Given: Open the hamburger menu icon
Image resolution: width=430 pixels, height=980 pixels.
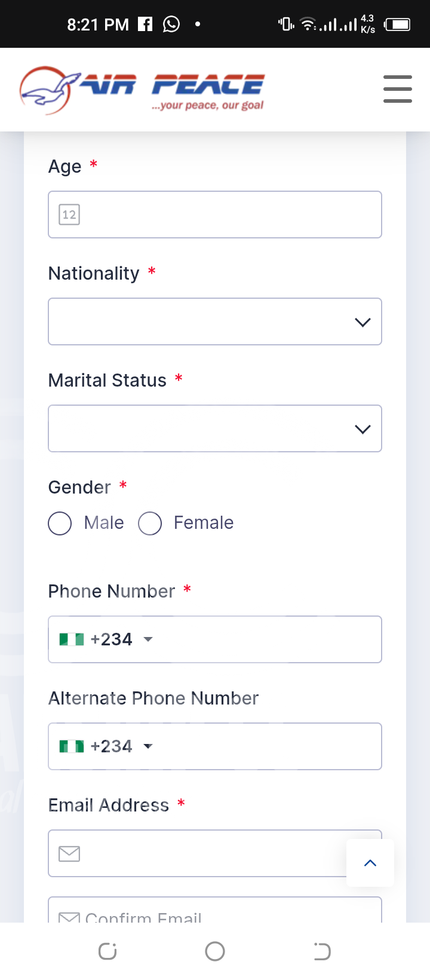Looking at the screenshot, I should [397, 89].
